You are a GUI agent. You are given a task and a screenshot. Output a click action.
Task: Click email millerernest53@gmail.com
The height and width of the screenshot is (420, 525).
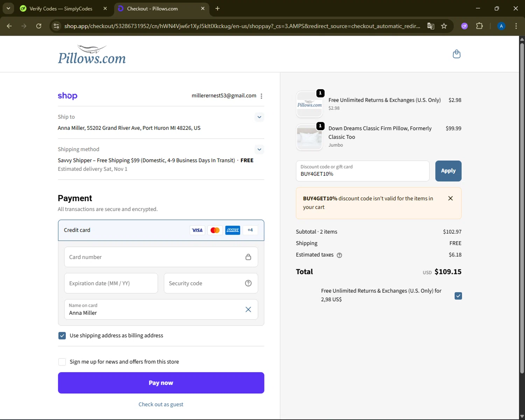(224, 96)
